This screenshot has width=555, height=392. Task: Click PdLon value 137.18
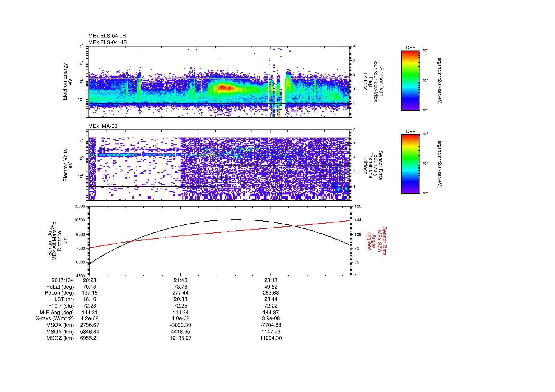point(89,293)
